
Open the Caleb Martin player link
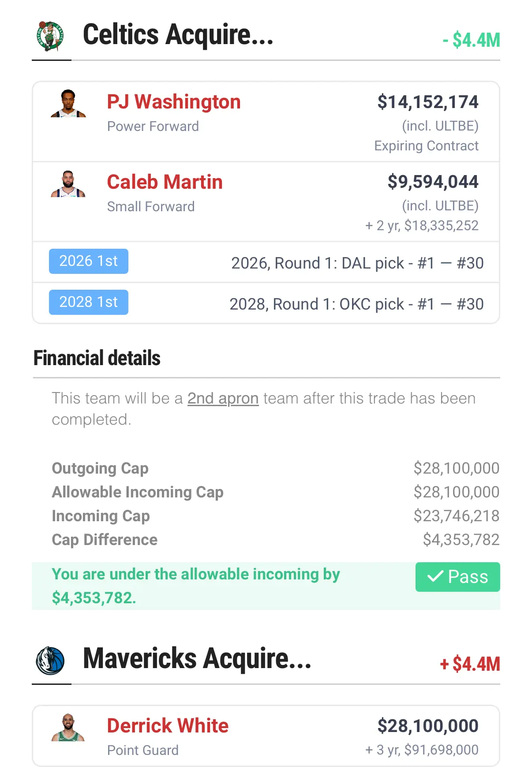(165, 182)
